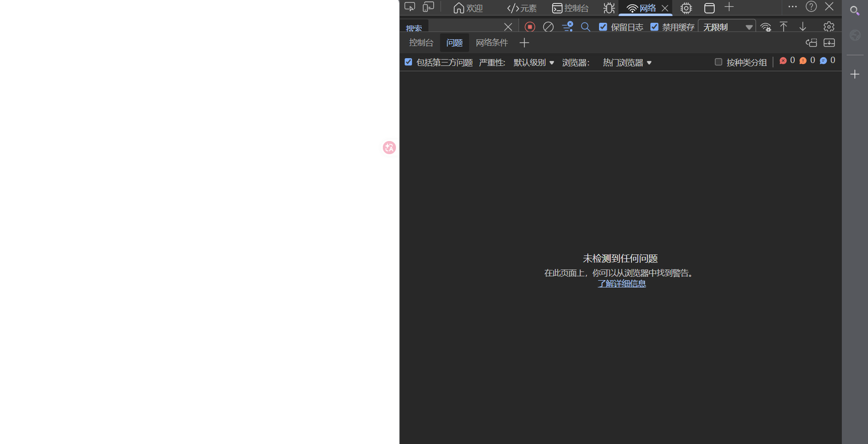Click the inspect element picker icon
Viewport: 868px width, 444px height.
point(410,7)
